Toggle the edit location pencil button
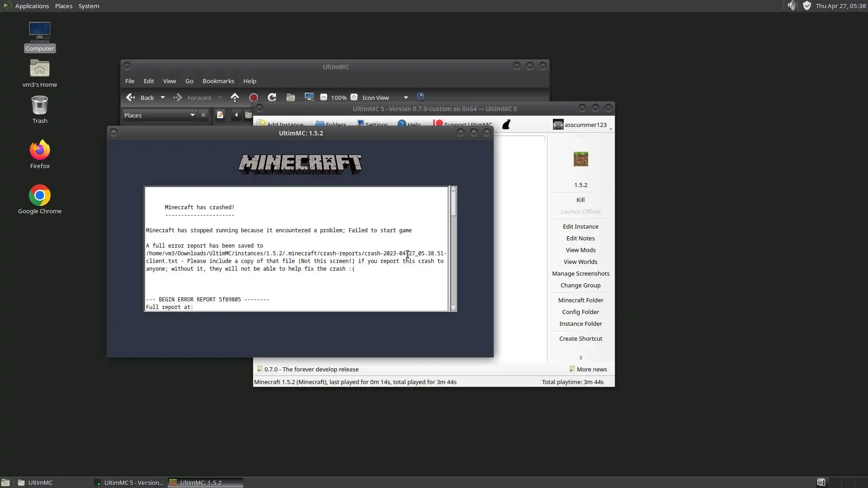 [220, 115]
